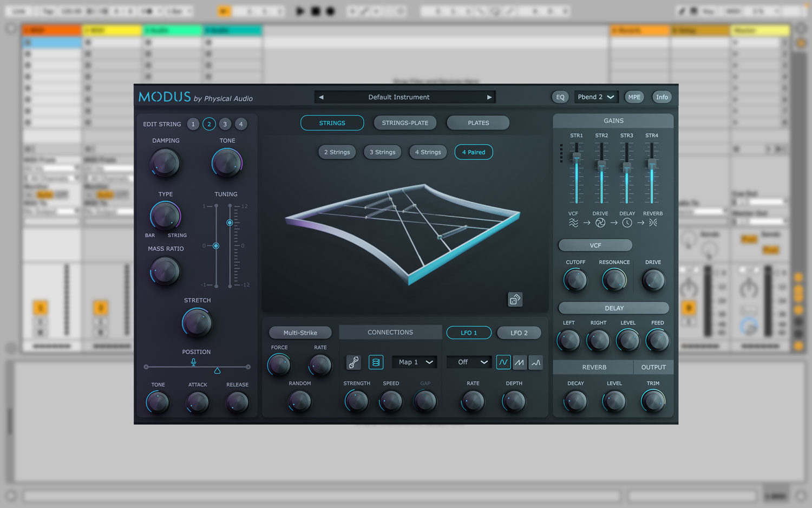Open the Info button
This screenshot has width=812, height=508.
662,97
